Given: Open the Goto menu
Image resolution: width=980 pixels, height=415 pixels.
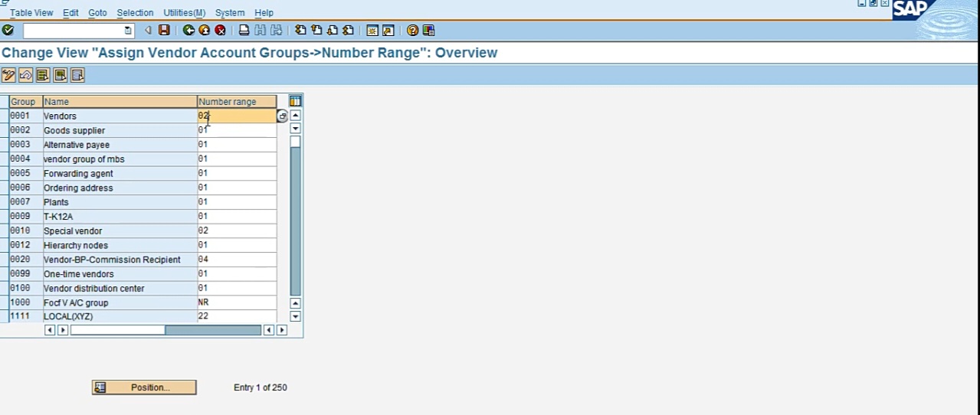Looking at the screenshot, I should 97,13.
